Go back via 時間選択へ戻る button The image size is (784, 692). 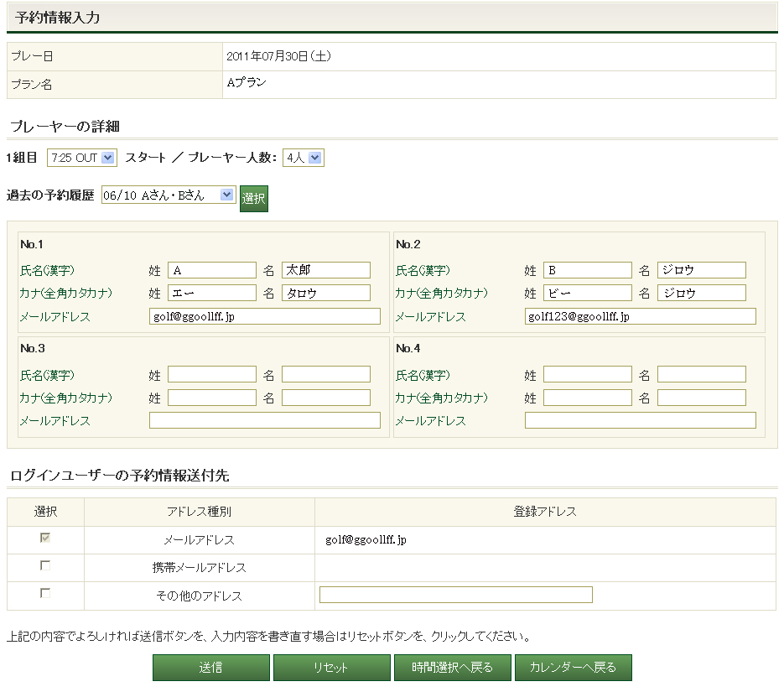pos(452,668)
